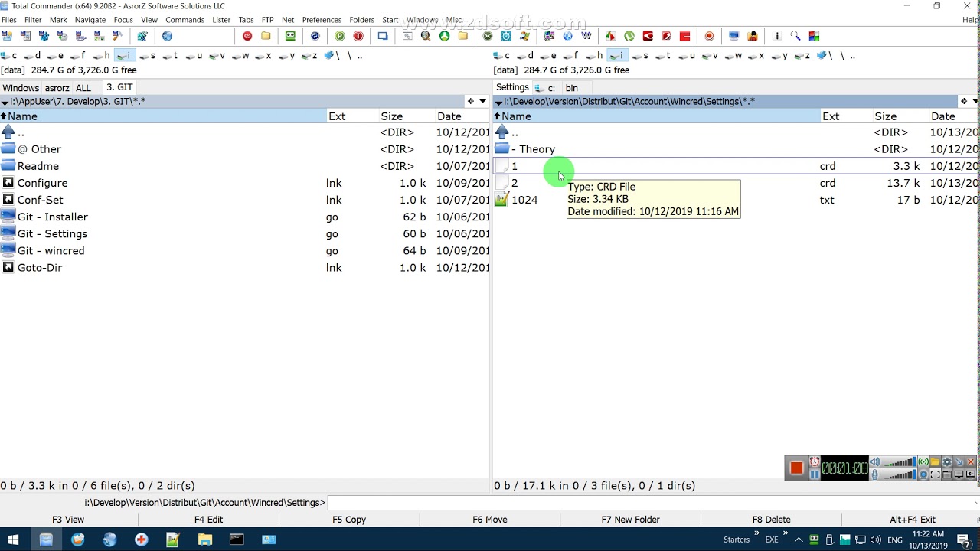The image size is (980, 551).
Task: Click F8 Delete button
Action: [771, 520]
